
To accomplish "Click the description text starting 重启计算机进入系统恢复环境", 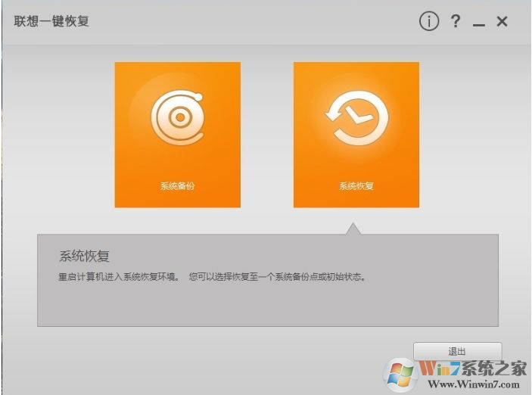I will [213, 277].
